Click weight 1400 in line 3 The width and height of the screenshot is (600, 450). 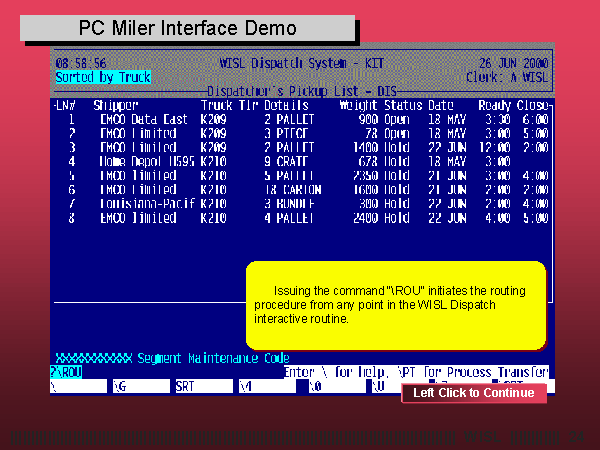coord(365,147)
